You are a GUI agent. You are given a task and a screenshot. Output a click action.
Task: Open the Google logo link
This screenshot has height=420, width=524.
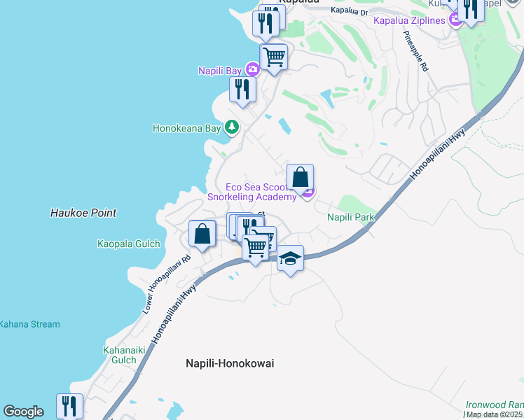pyautogui.click(x=23, y=412)
